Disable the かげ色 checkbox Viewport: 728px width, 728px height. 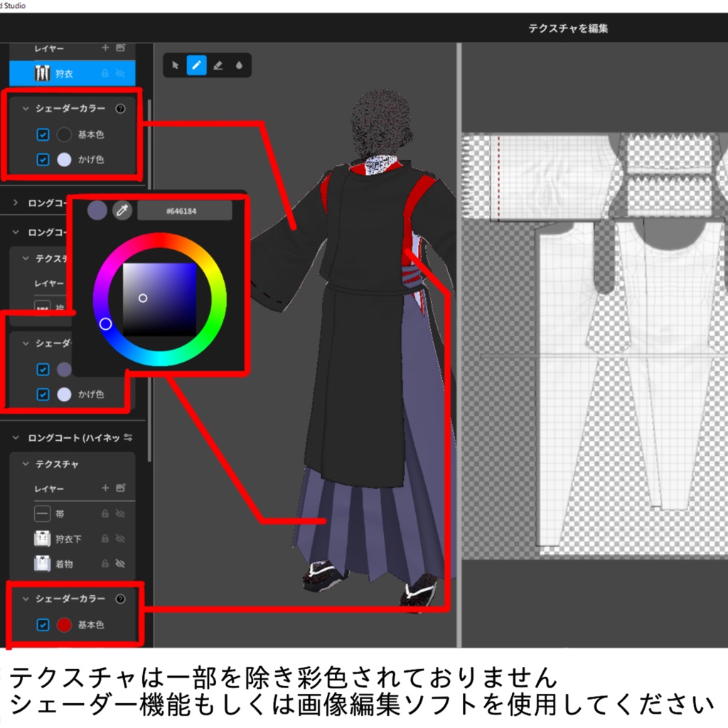point(43,160)
